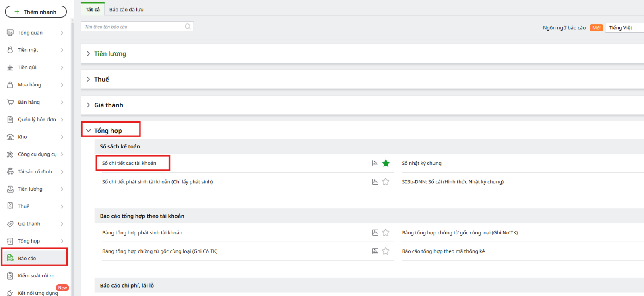Click the Kiểm soát rủi ro icon
This screenshot has height=296, width=644.
pos(10,276)
